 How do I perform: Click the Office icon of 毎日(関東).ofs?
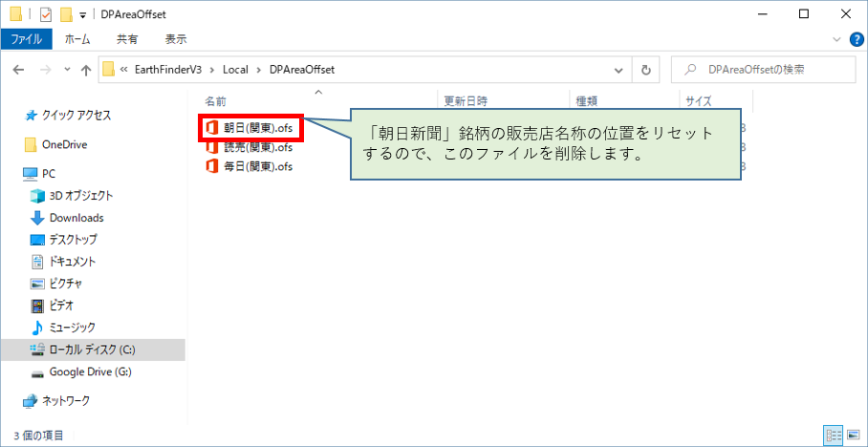click(211, 166)
